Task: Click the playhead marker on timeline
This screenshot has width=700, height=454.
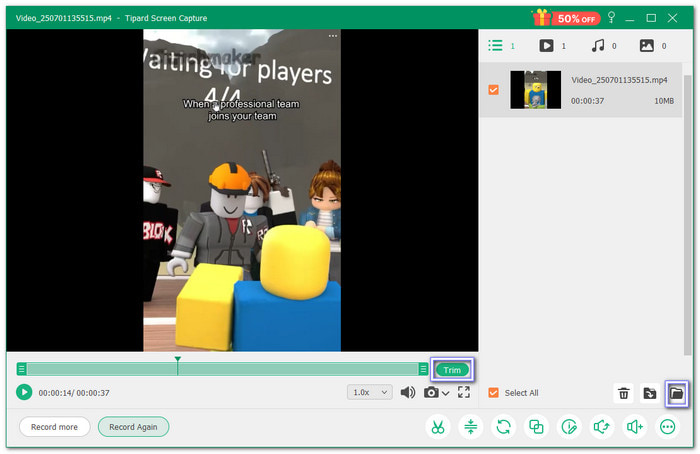Action: tap(178, 365)
